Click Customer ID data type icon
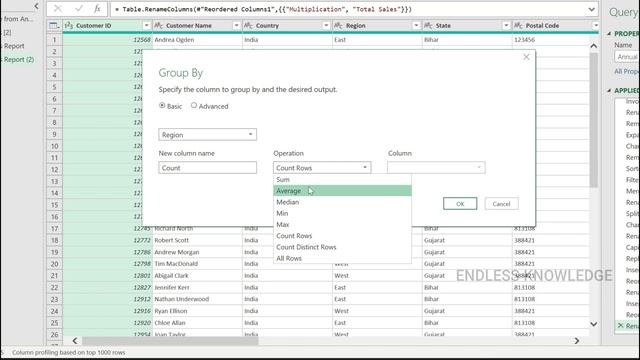This screenshot has width=640, height=360. tap(69, 25)
